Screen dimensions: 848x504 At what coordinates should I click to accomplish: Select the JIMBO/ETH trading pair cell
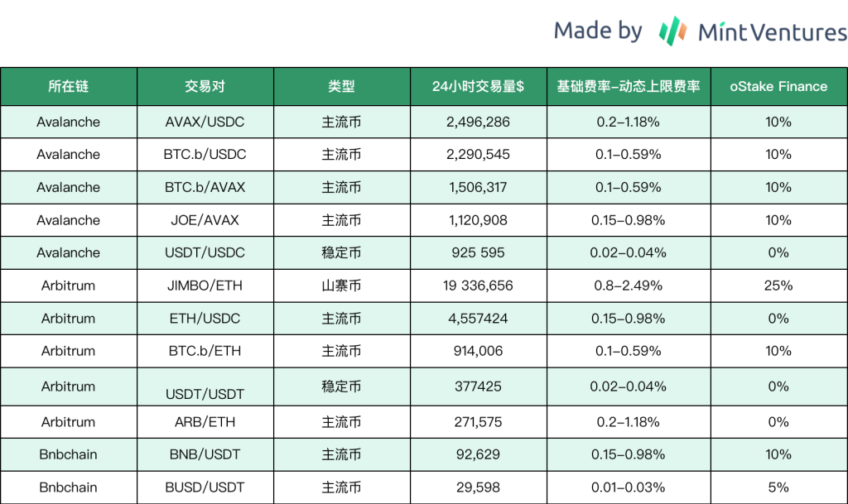click(205, 286)
